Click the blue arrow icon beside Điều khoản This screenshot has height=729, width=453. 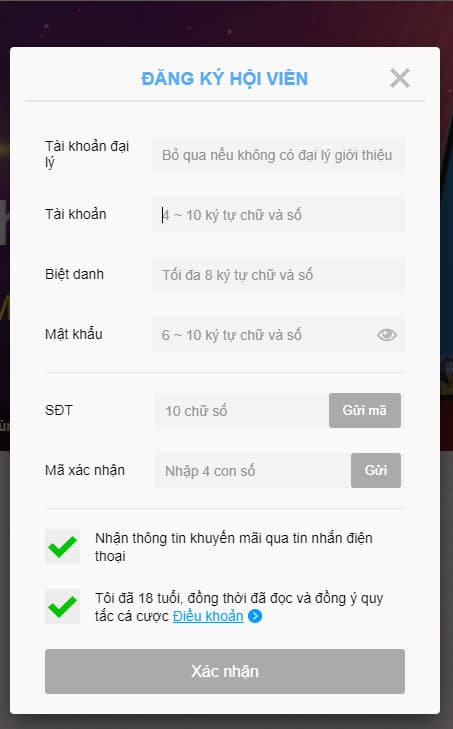(255, 616)
